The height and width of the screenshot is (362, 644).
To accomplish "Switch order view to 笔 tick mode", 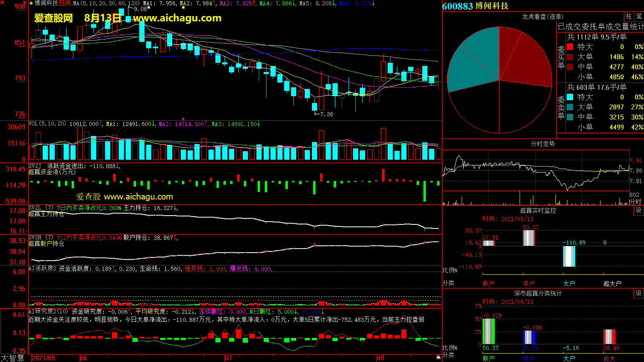I will 639,16.
